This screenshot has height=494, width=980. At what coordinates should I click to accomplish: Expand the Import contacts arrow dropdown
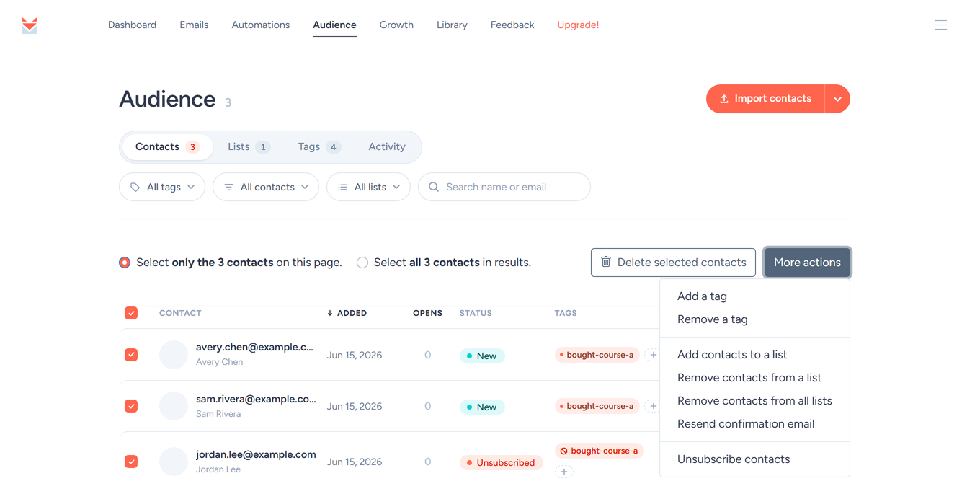coord(837,99)
